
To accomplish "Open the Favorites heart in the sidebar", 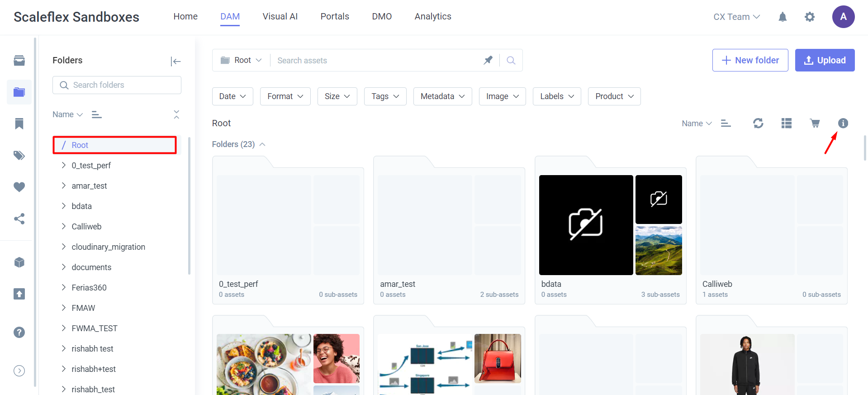I will [x=19, y=187].
